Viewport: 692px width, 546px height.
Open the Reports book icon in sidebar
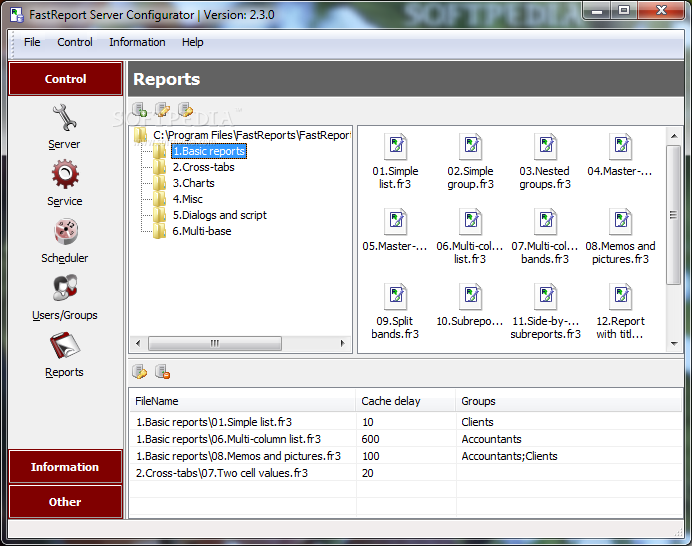[x=64, y=345]
